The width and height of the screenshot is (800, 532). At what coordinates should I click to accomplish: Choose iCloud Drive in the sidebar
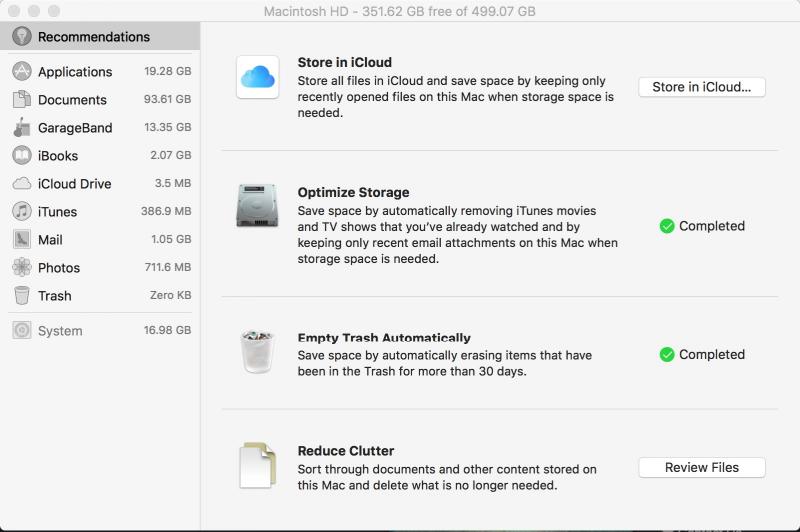[x=100, y=184]
